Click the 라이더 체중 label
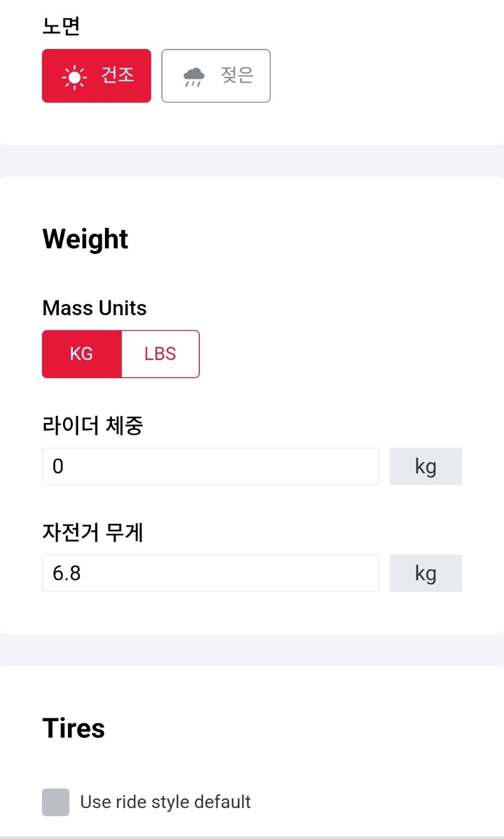The height and width of the screenshot is (839, 504). click(93, 425)
